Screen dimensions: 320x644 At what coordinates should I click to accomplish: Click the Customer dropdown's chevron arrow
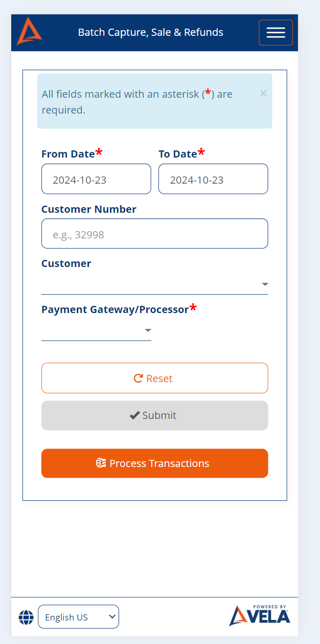coord(265,284)
